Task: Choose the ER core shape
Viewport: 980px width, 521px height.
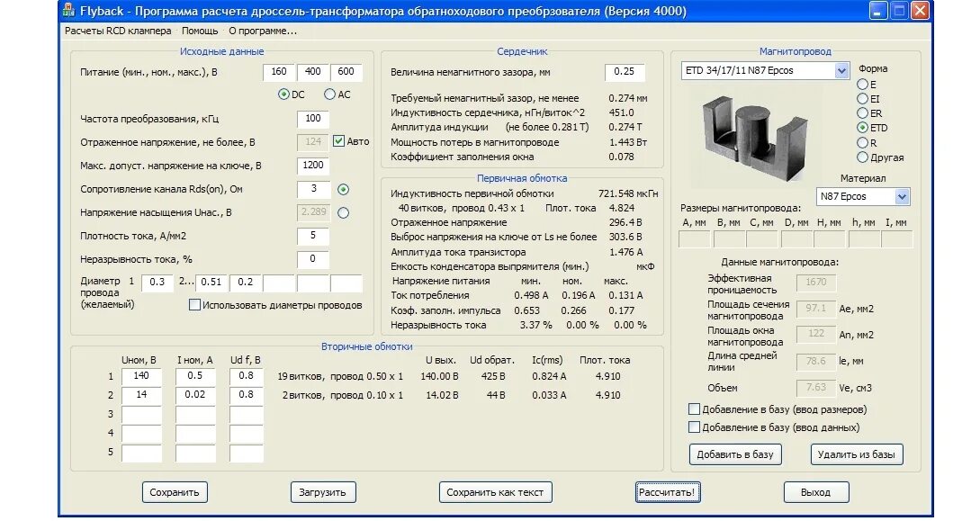Action: (x=862, y=113)
